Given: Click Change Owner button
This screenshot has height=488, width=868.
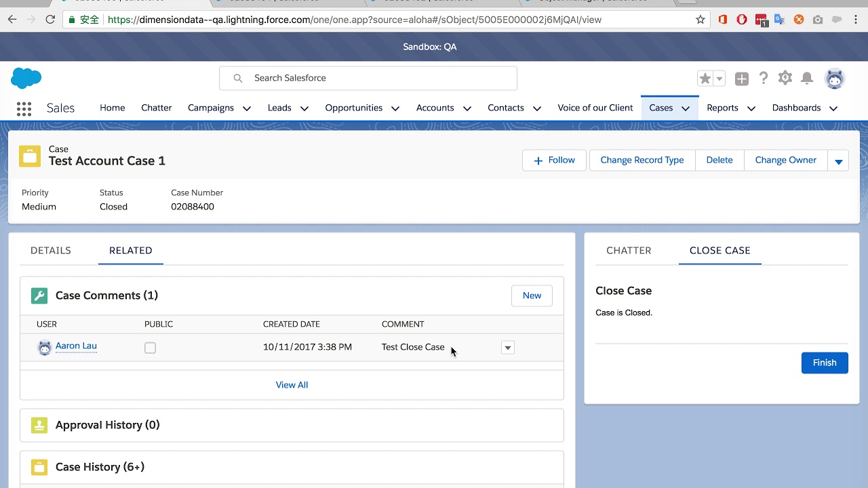Looking at the screenshot, I should click(786, 161).
